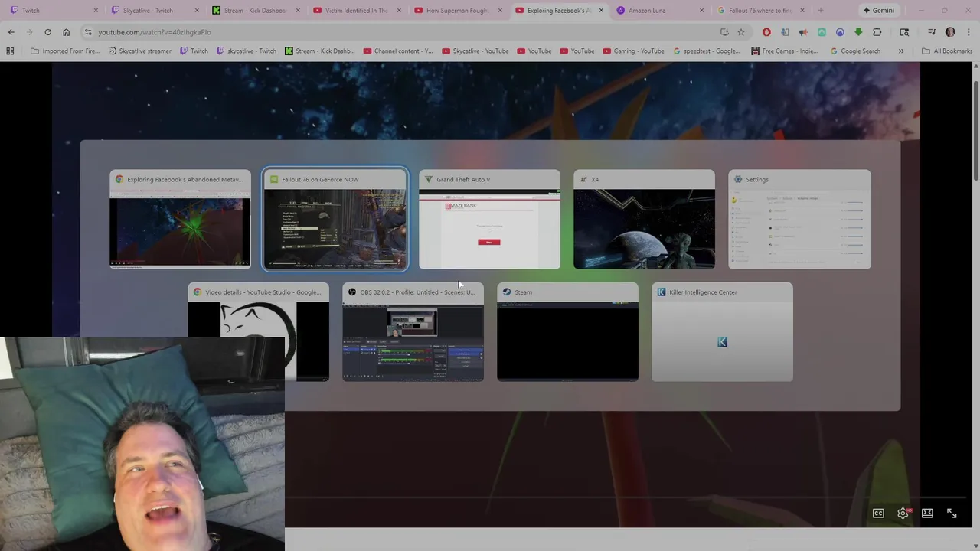Open the Google Search bookmark

(x=854, y=51)
